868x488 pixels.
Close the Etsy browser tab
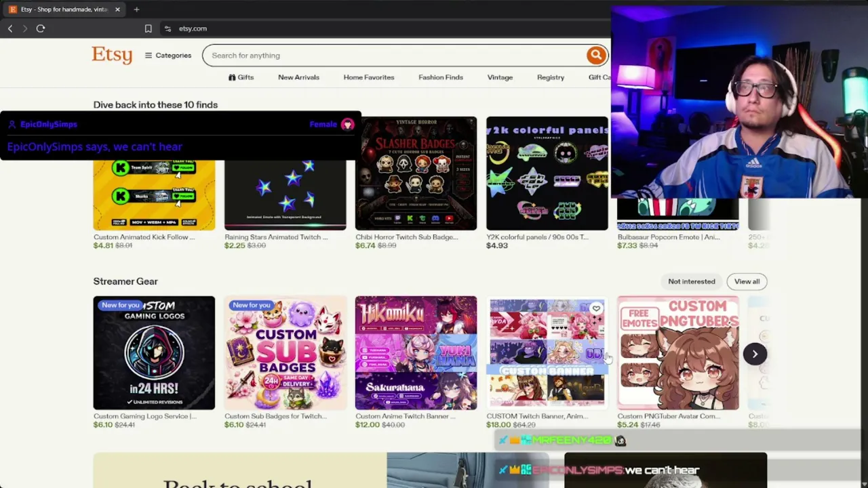pos(117,9)
